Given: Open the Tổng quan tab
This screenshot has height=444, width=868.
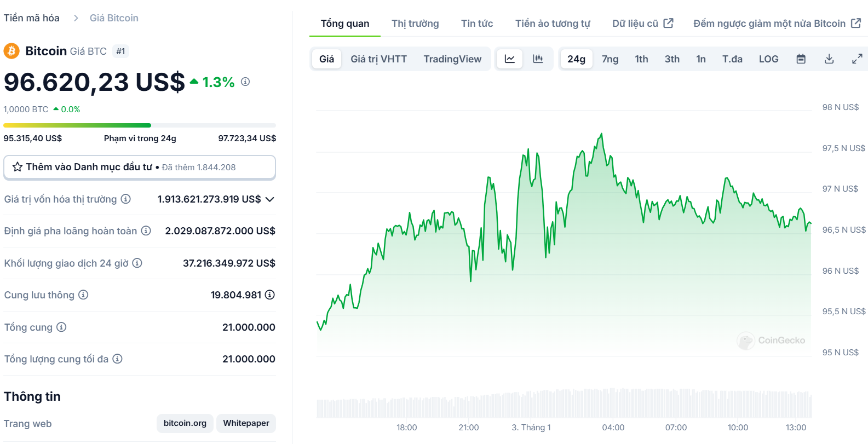Looking at the screenshot, I should click(x=345, y=24).
